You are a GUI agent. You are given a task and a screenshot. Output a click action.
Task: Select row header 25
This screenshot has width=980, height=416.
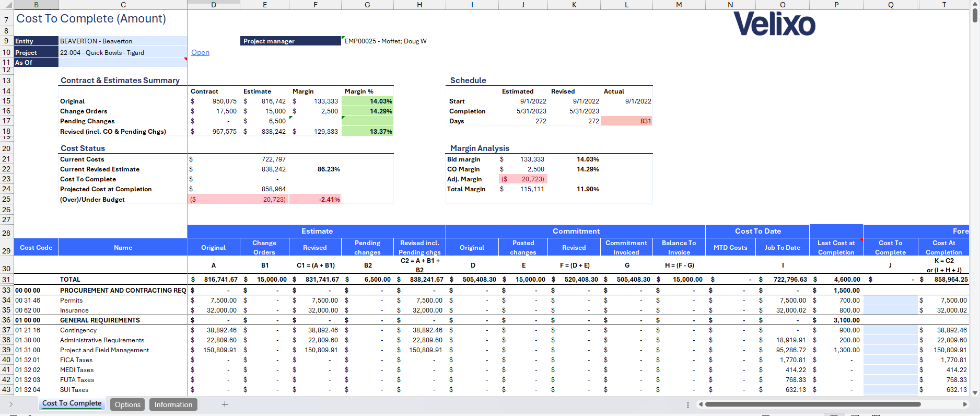pos(6,199)
